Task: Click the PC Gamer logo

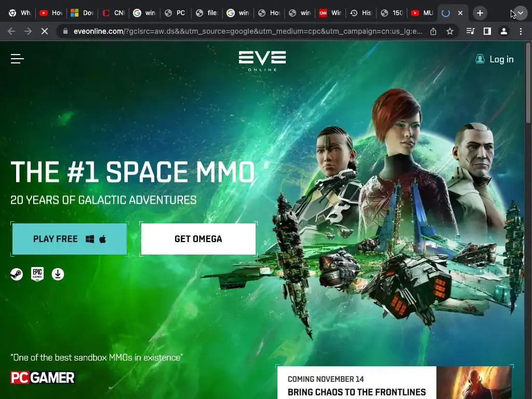Action: [43, 378]
